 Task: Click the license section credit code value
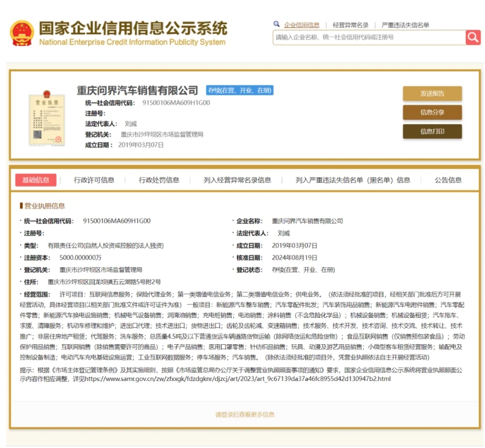[117, 221]
